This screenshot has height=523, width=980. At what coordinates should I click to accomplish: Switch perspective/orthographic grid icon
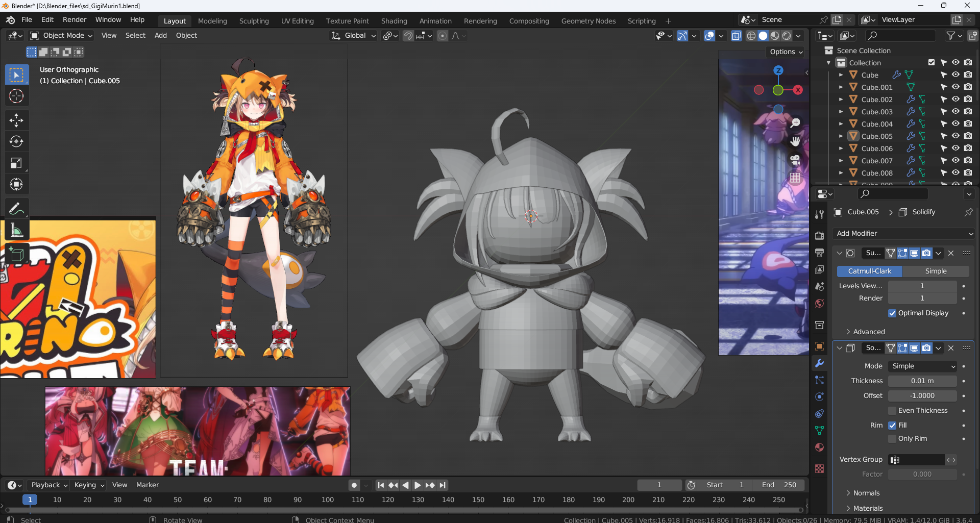pos(795,178)
